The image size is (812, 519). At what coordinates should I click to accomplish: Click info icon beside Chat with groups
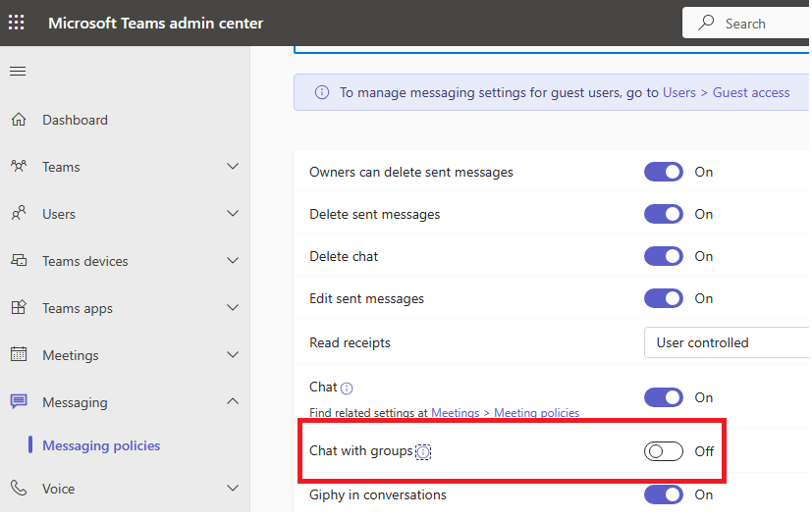(423, 452)
